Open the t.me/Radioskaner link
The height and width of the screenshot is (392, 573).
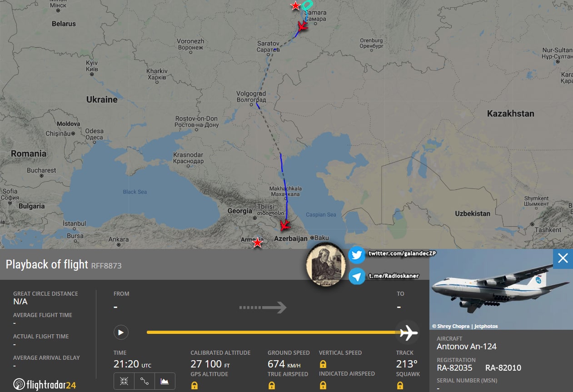pyautogui.click(x=393, y=275)
